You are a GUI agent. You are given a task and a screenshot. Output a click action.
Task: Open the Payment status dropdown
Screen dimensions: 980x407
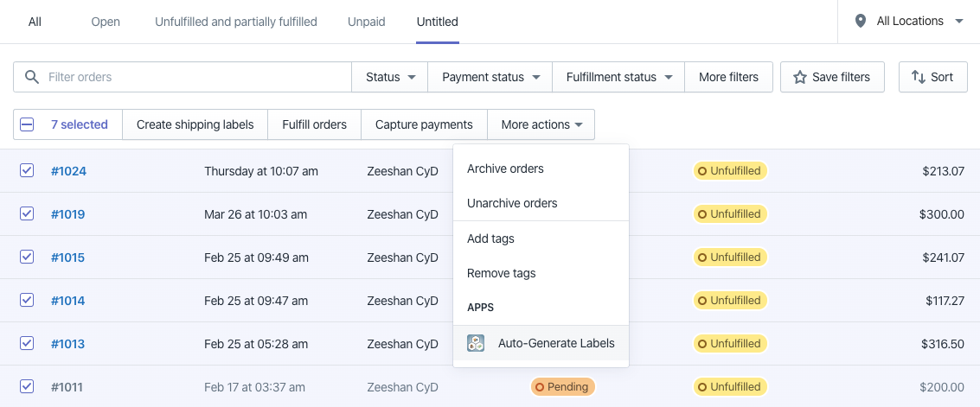tap(490, 77)
